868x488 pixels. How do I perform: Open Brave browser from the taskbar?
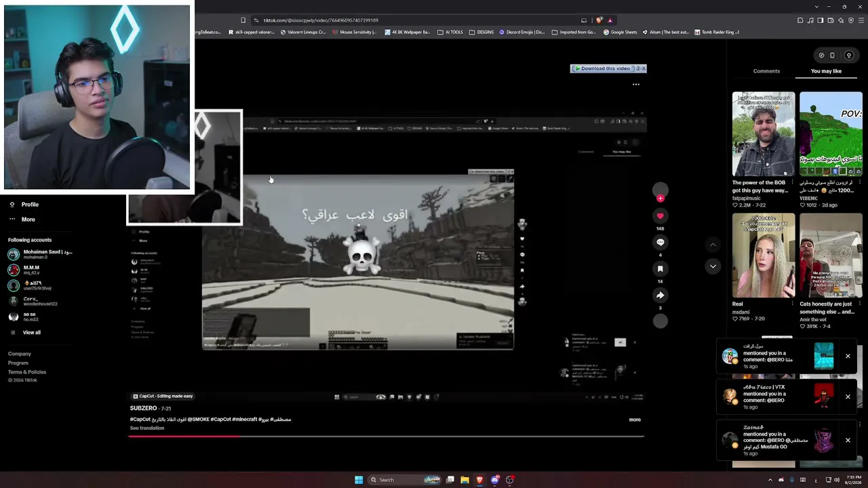tap(480, 480)
